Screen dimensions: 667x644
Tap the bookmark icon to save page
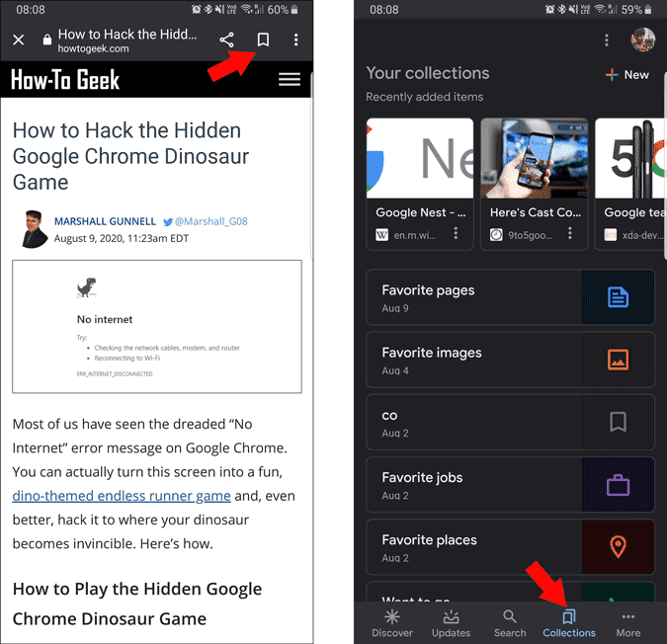tap(263, 40)
